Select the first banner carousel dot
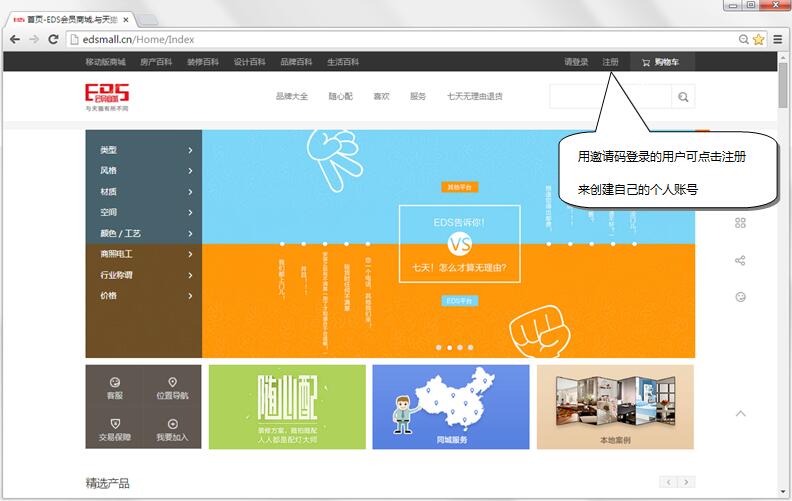Screen dimensions: 792x501 pos(438,347)
